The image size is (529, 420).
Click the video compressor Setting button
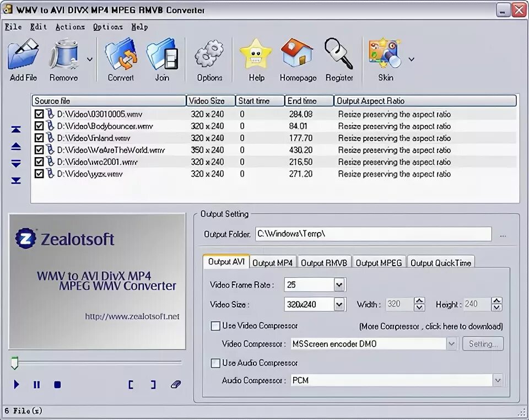(x=483, y=344)
